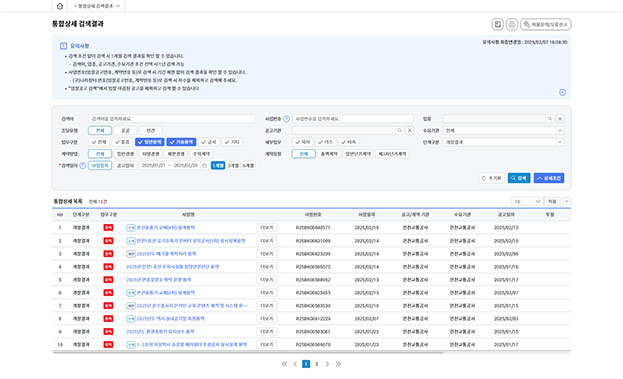Viewport: 623px width, 379px height.
Task: Open the date range calendar icon
Action: [x=205, y=166]
